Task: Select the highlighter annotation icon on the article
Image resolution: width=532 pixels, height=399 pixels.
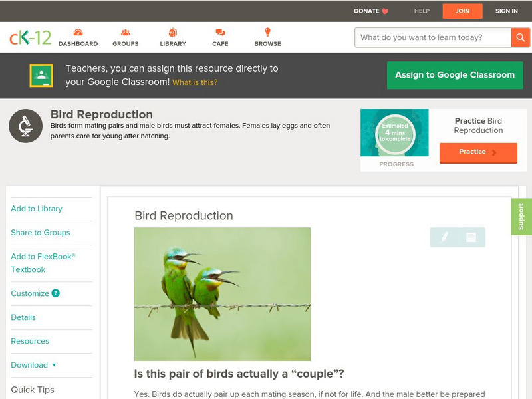Action: [x=444, y=237]
